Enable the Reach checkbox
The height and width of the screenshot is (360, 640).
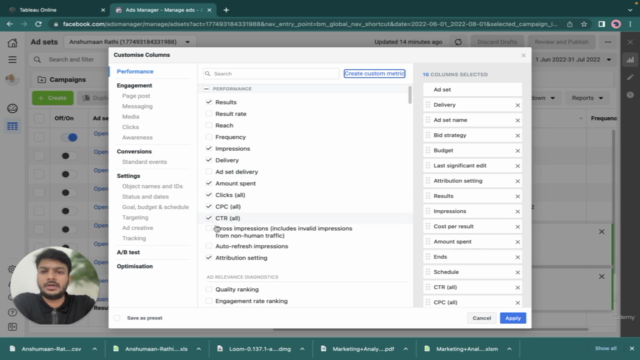point(209,125)
